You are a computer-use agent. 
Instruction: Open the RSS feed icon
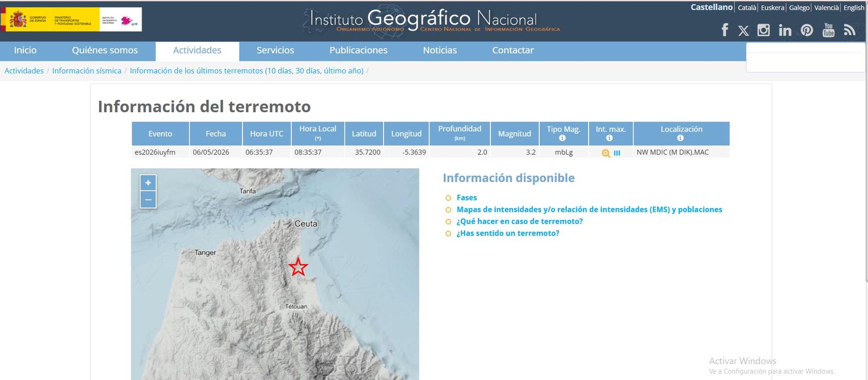[850, 30]
